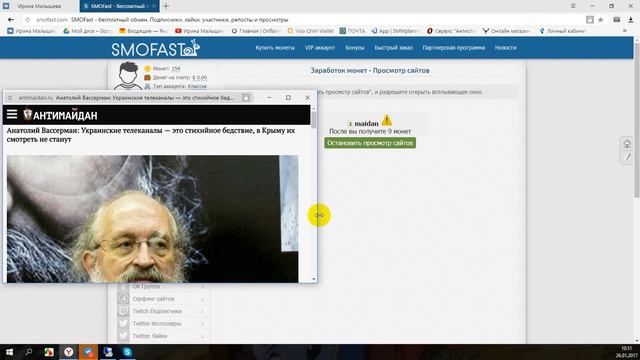Screen dimensions: 640x360
Task: Open the Личный кабинет bookmark
Action: coord(562,31)
